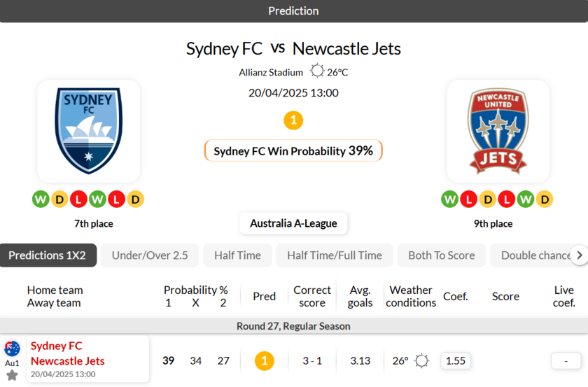
Task: Click the Newcastle United Jets crest
Action: (498, 131)
